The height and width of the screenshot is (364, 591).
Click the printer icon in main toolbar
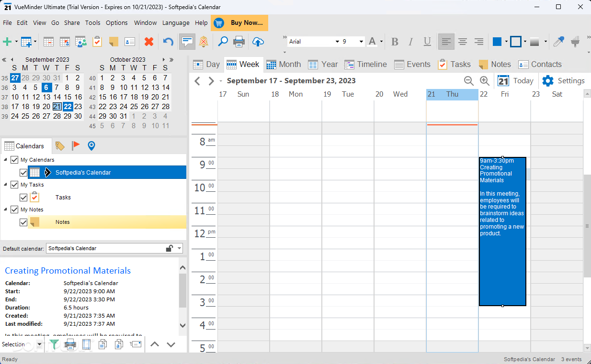[x=239, y=42]
